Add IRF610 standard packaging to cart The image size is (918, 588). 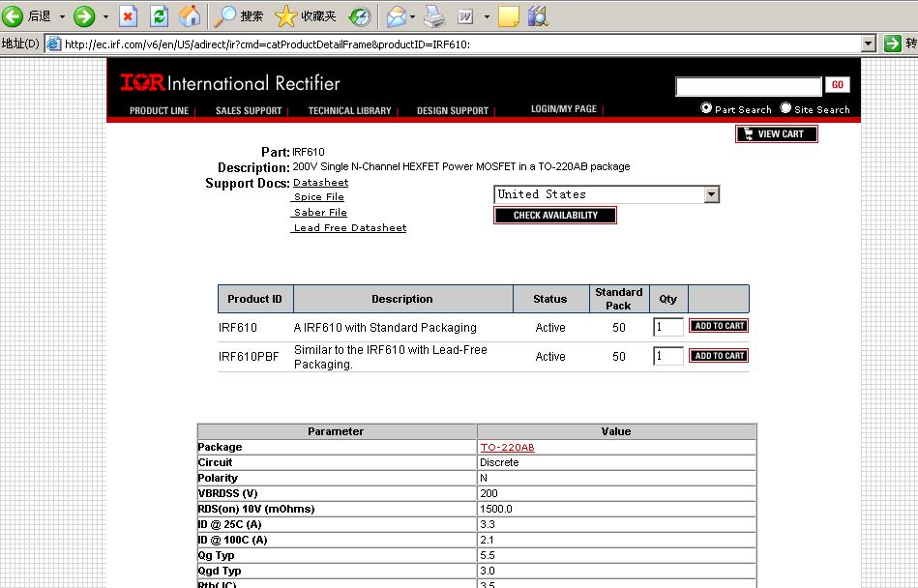point(719,326)
